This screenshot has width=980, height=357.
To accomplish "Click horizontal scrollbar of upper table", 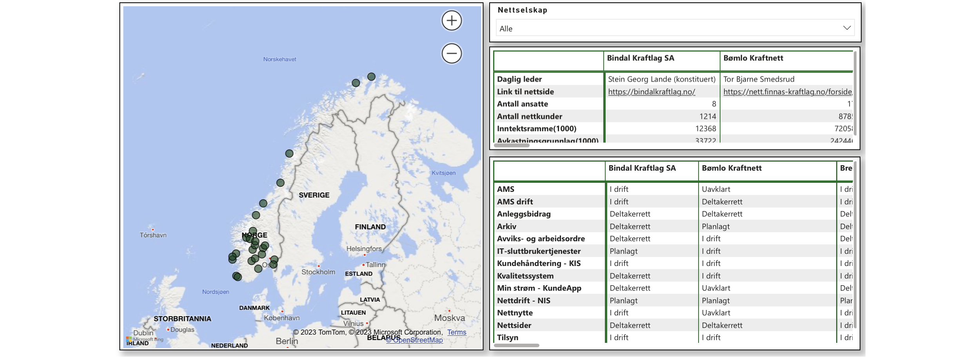I will click(512, 146).
